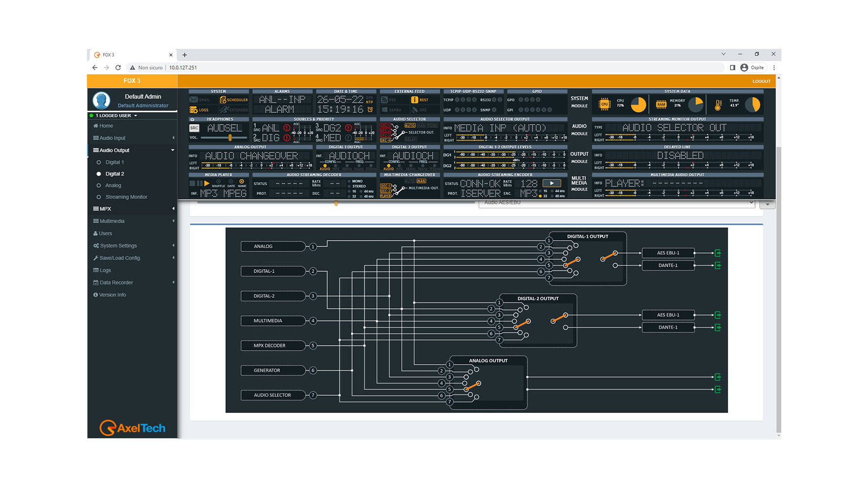The image size is (868, 488).
Task: Click the alarm clock icon beside the time
Action: pos(370,110)
